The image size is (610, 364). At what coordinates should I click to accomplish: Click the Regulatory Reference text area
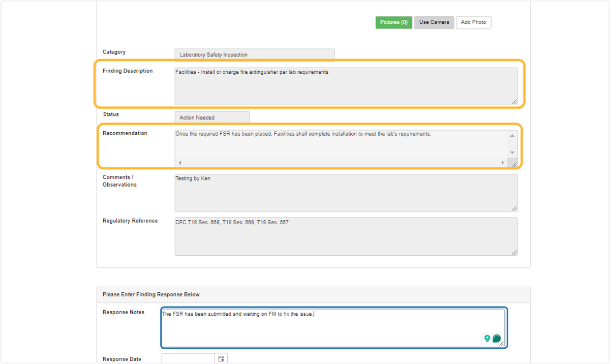[x=346, y=236]
